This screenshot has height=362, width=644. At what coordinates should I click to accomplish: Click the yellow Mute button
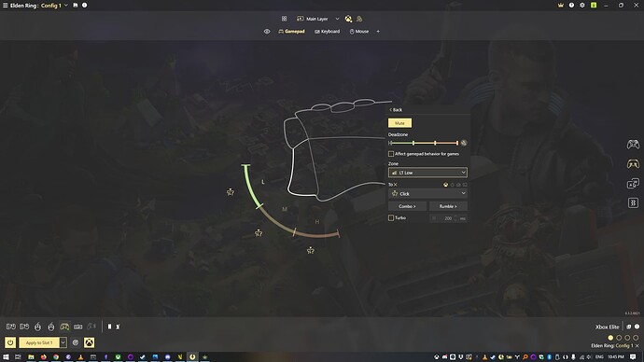click(x=399, y=123)
